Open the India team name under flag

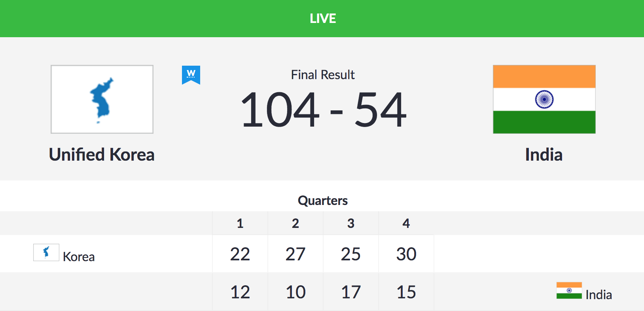[x=544, y=155]
